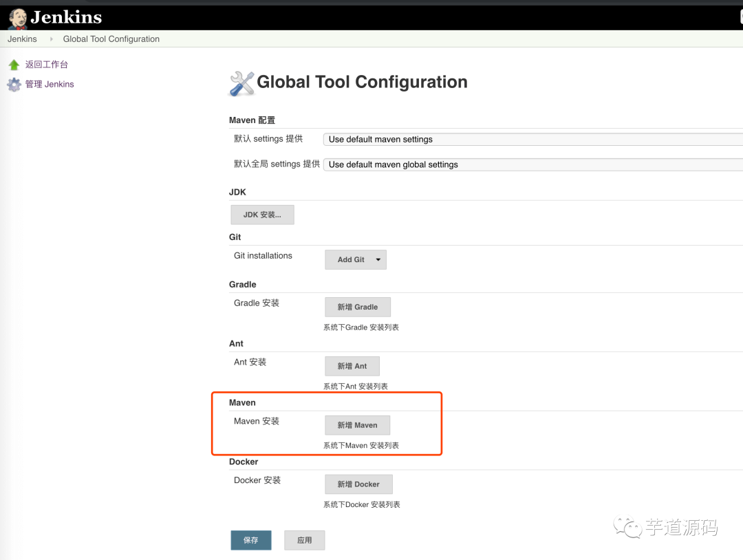
Task: Click the Add Git button
Action: 356,259
